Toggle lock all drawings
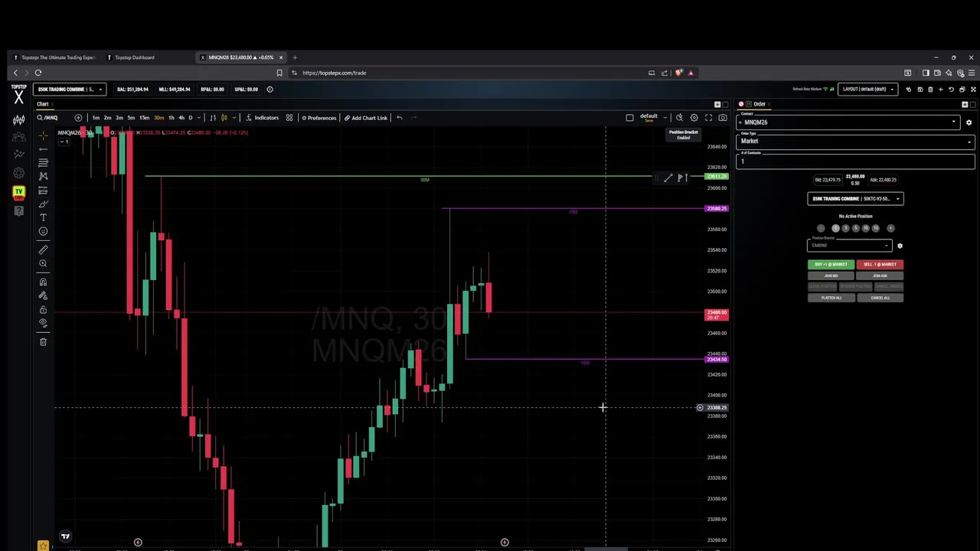This screenshot has width=980, height=551. [x=43, y=309]
